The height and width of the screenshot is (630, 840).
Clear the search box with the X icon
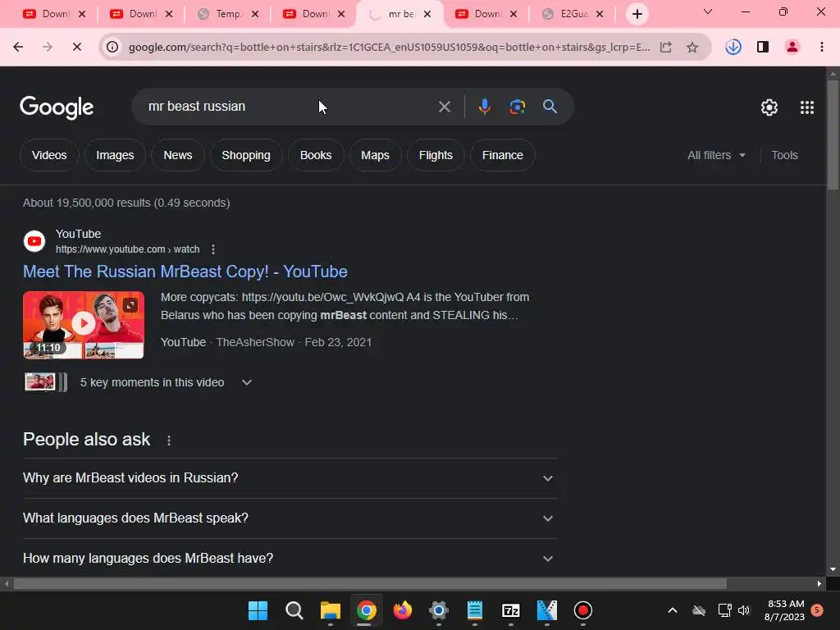(444, 107)
